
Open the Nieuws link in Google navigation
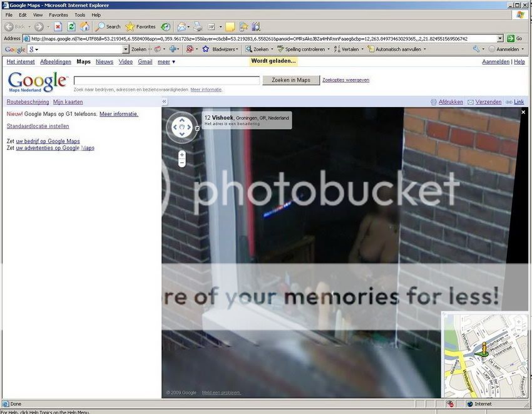tap(105, 62)
